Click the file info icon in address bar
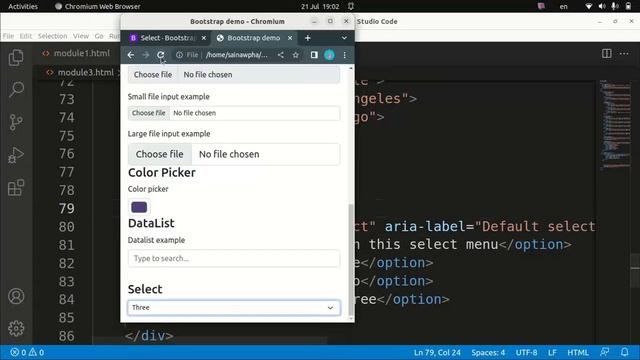This screenshot has height=360, width=640. pyautogui.click(x=179, y=55)
